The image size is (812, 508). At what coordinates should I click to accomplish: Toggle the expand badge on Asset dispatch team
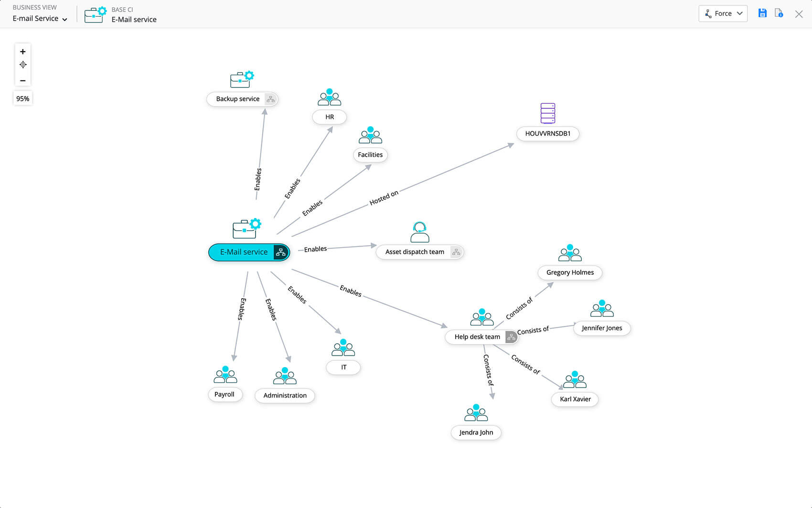(456, 252)
